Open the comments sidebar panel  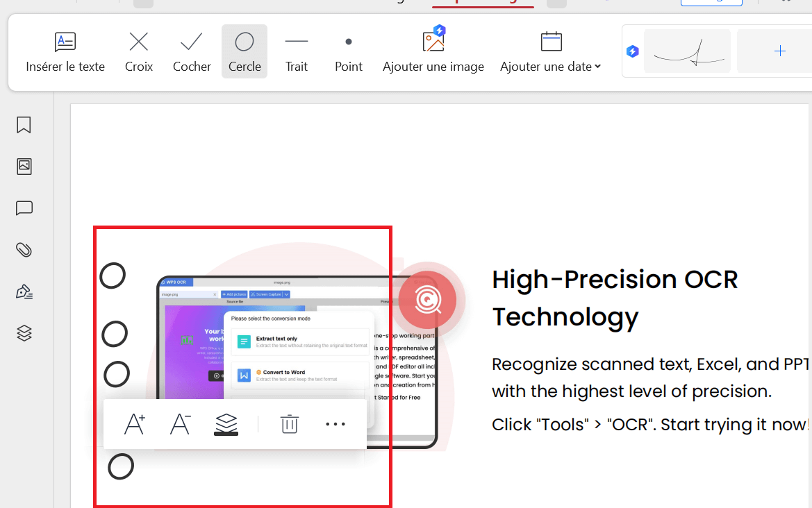pyautogui.click(x=24, y=208)
